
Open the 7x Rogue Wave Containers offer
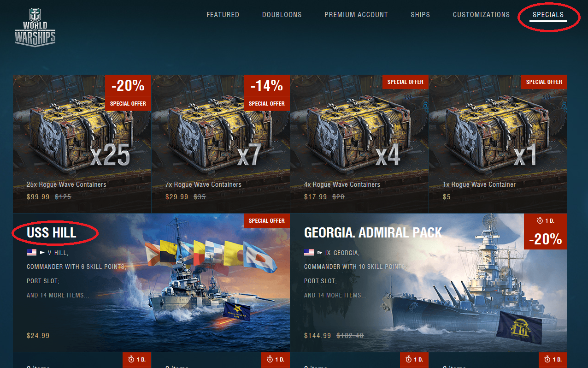pyautogui.click(x=221, y=144)
